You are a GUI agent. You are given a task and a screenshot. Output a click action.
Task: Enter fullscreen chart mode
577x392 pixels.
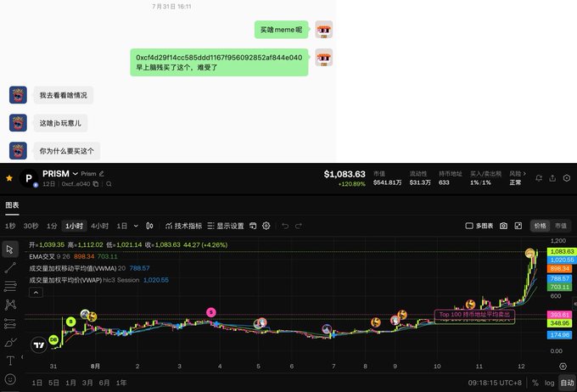pos(518,226)
